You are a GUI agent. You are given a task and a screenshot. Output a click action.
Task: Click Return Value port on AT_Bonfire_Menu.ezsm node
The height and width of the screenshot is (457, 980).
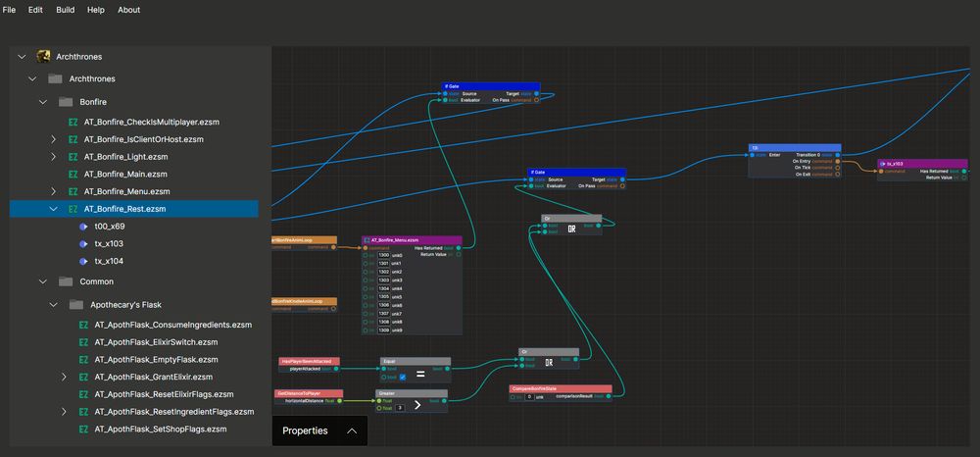458,254
